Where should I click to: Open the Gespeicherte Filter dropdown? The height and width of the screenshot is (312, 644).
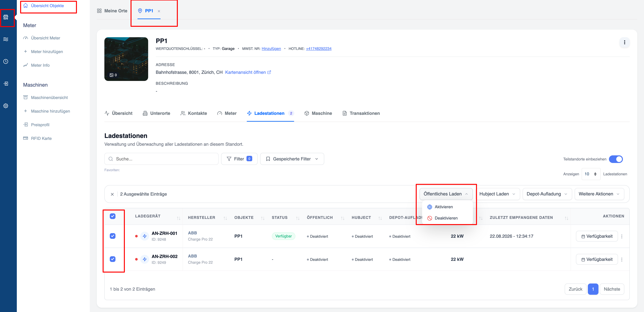[x=292, y=159]
